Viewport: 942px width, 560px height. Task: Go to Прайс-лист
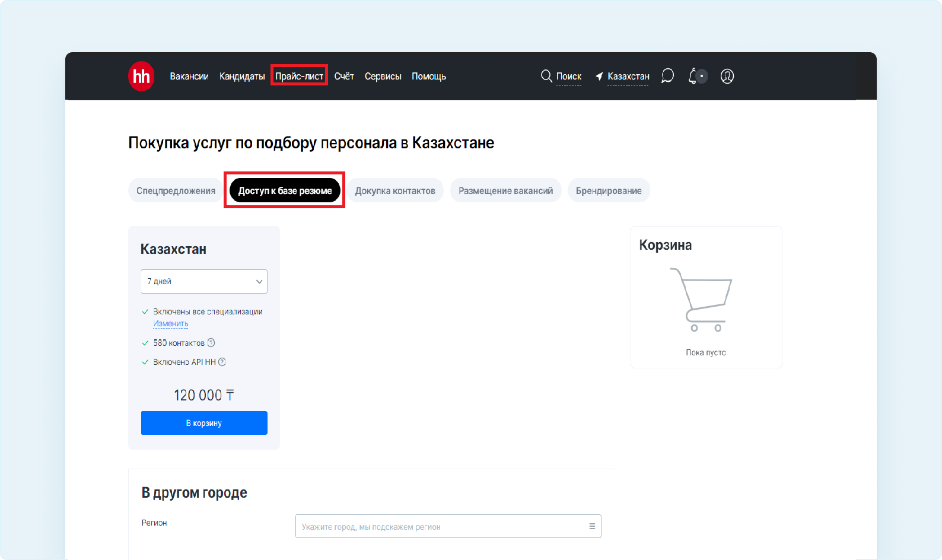299,76
